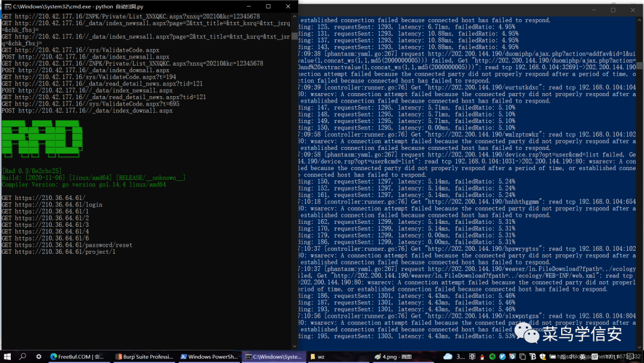Click PowerShell 'device.rsp?opt=user&cmd=list failed' line
Viewport: 644px width, 363px height.
(467, 155)
